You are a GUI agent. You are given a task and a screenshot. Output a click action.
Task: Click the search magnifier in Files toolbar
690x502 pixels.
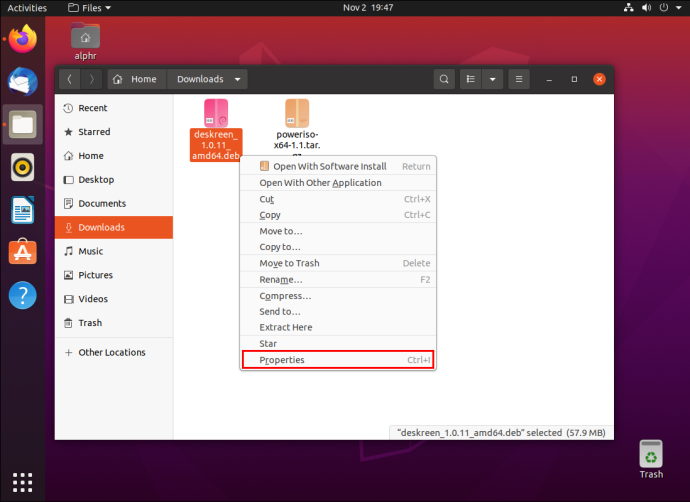tap(444, 79)
